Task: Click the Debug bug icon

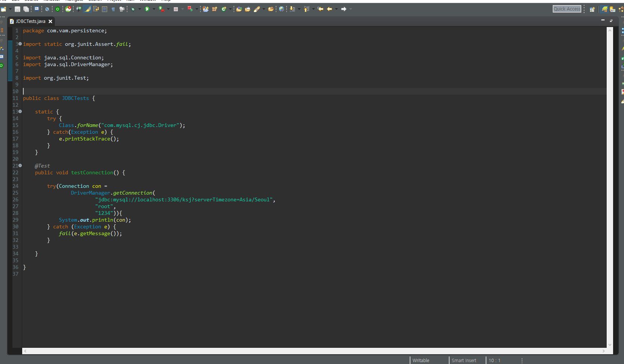Action: 133,9
